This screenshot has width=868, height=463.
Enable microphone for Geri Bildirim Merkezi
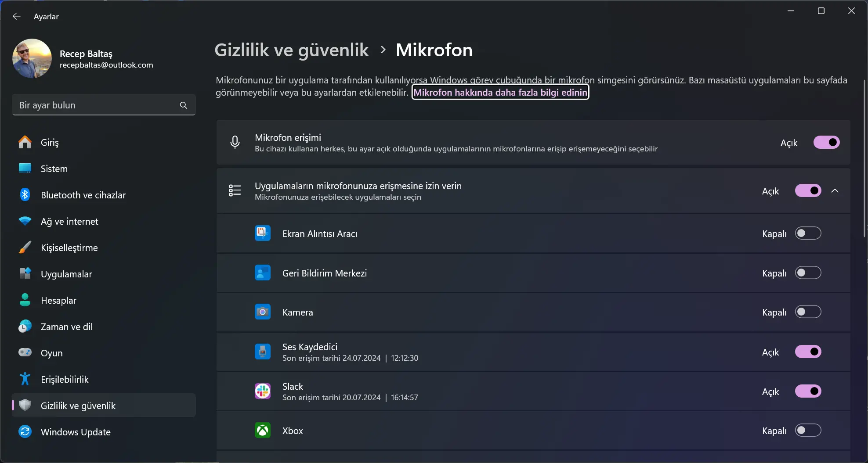point(808,273)
